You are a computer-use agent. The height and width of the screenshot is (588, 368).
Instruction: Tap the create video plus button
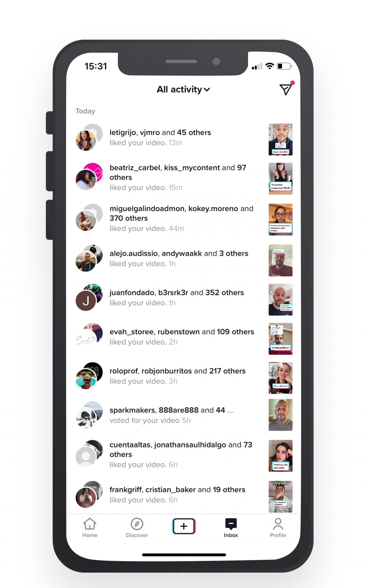[184, 526]
